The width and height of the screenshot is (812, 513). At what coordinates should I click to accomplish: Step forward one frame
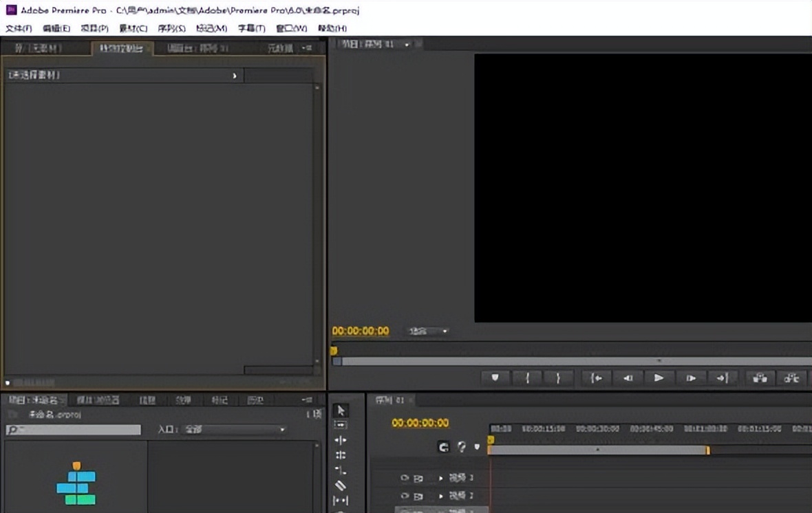point(691,378)
